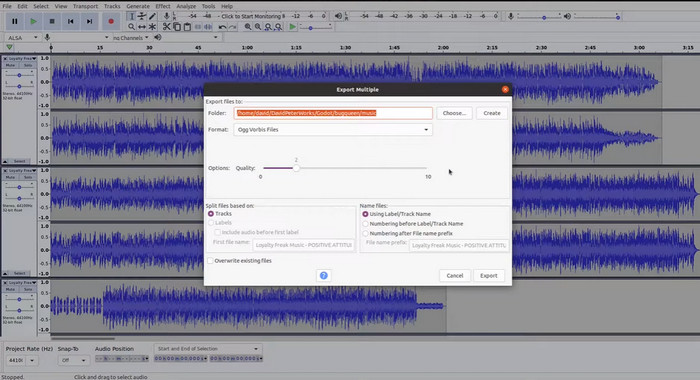
Task: Open the Transport menu
Action: point(85,6)
